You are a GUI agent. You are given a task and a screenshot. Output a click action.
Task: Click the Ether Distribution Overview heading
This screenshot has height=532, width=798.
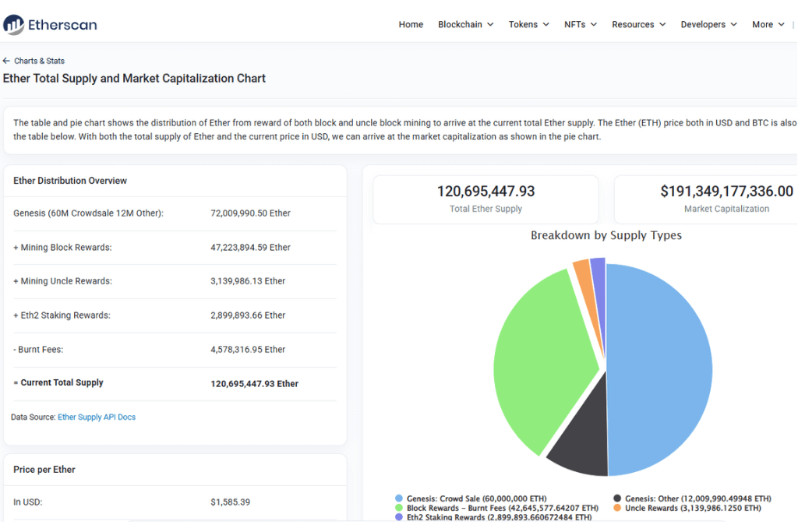click(69, 181)
